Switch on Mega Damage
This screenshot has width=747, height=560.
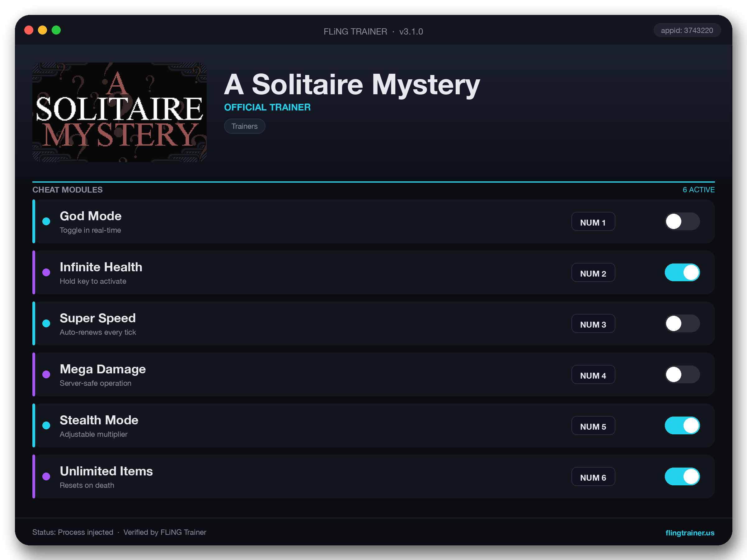[682, 374]
